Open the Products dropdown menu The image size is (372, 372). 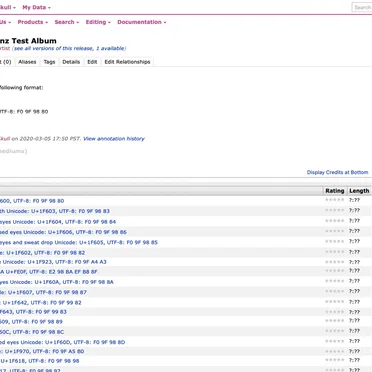[33, 22]
